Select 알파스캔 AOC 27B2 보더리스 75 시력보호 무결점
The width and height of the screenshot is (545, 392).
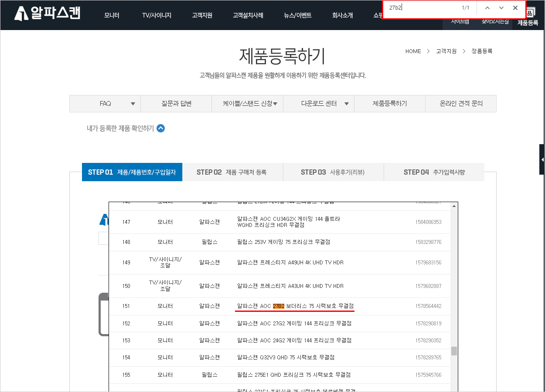pos(295,306)
